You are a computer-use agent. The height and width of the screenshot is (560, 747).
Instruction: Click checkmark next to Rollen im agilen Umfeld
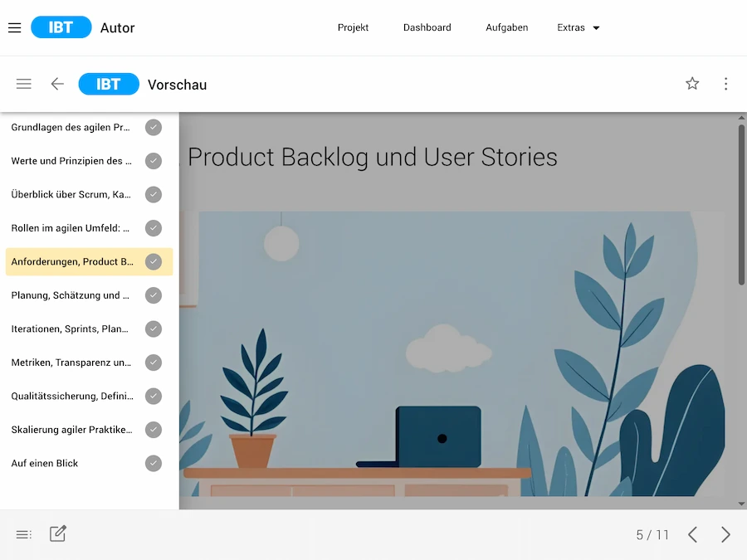click(x=154, y=228)
